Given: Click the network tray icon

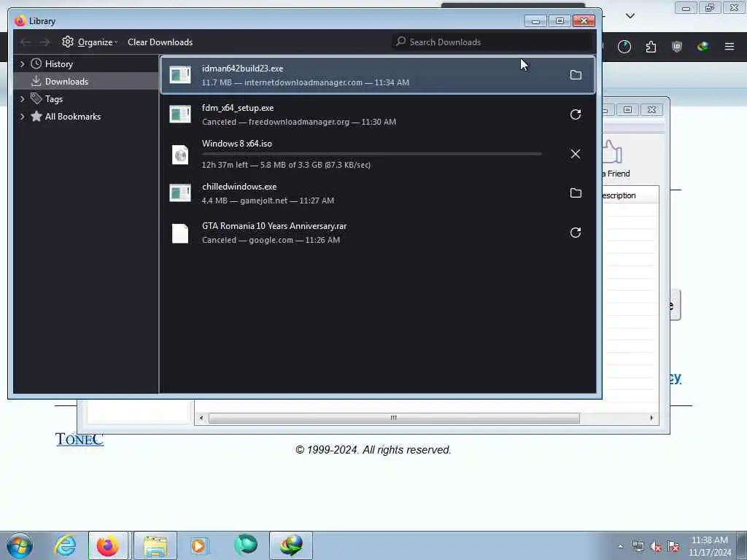Looking at the screenshot, I should [x=638, y=547].
